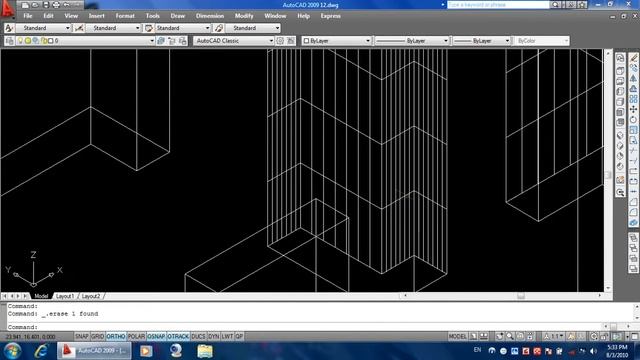Click the Make Object's Layer Current icon

161,41
